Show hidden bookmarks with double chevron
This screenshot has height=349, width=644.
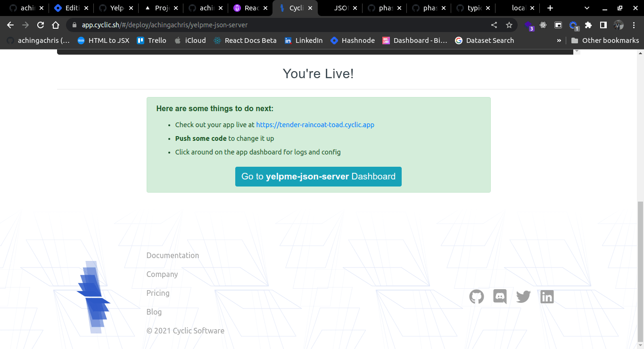tap(559, 41)
